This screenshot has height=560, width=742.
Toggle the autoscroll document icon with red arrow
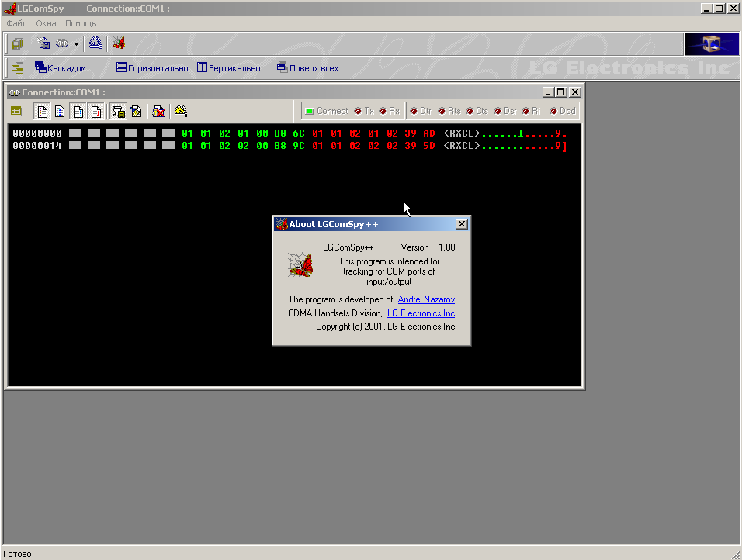(96, 112)
